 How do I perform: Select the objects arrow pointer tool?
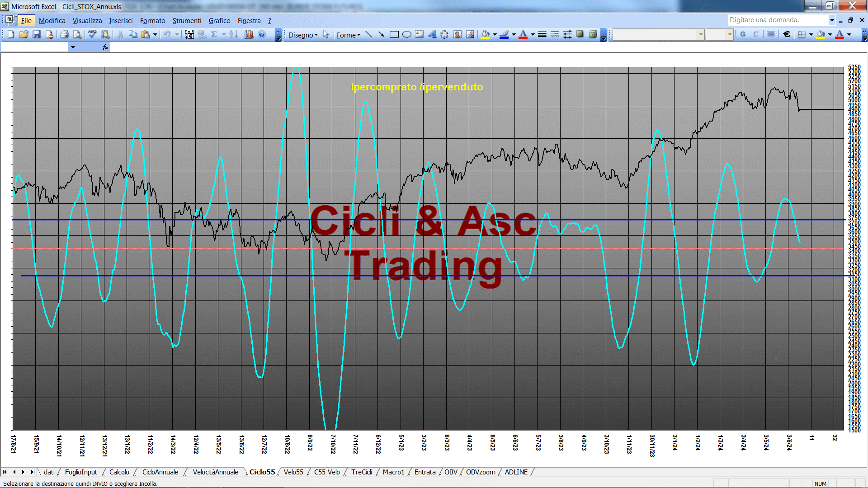(326, 34)
